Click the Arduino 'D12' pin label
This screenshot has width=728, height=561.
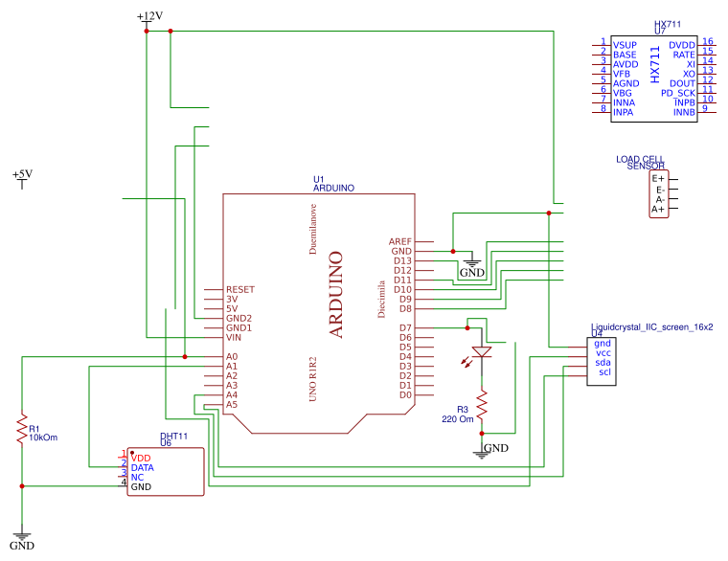pos(402,271)
